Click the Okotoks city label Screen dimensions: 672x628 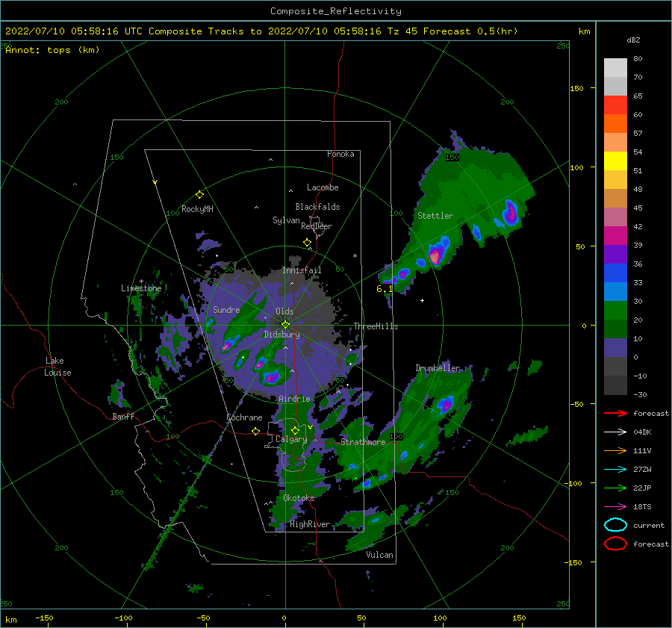click(x=299, y=498)
